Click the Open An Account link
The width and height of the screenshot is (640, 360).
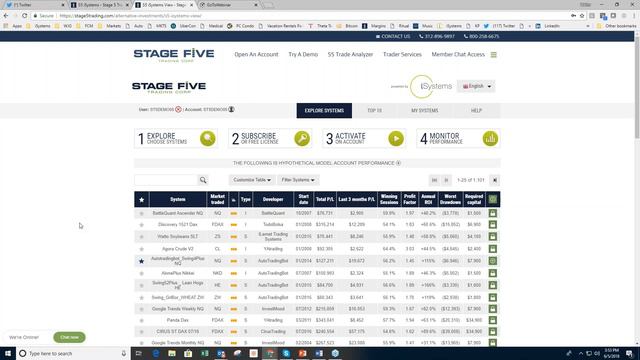[256, 55]
